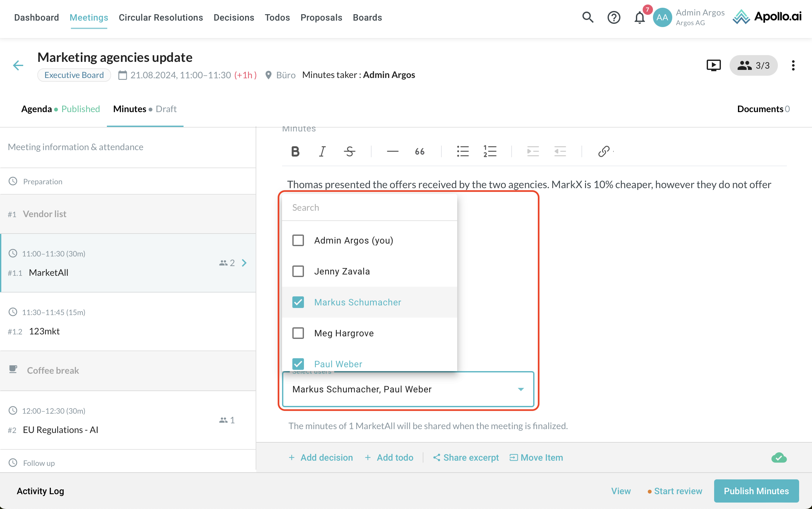Viewport: 812px width, 509px height.
Task: Click the back arrow to meetings
Action: click(18, 65)
